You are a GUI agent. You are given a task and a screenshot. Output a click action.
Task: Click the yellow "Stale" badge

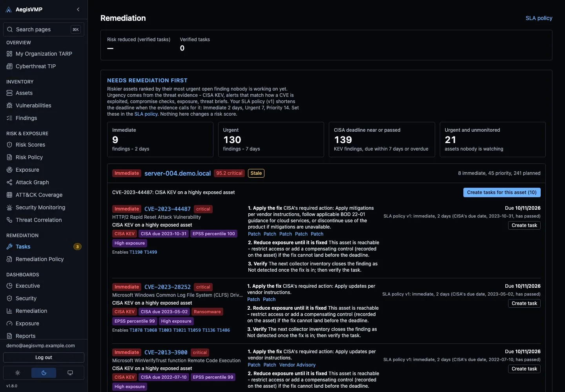click(256, 173)
